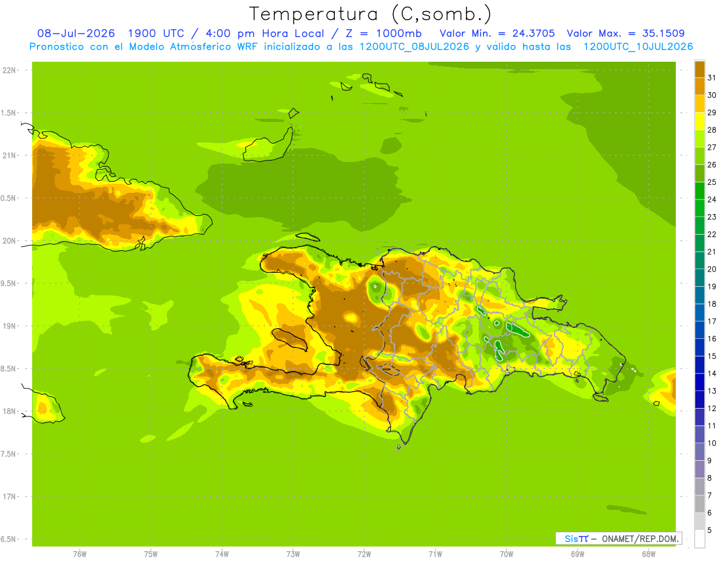This screenshot has height=562, width=728.
Task: Click the colorbar swatch between 27 and 28
Action: pos(699,138)
